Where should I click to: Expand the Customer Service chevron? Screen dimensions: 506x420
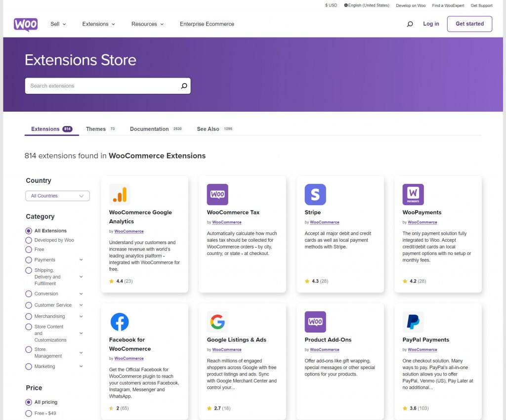pos(82,305)
